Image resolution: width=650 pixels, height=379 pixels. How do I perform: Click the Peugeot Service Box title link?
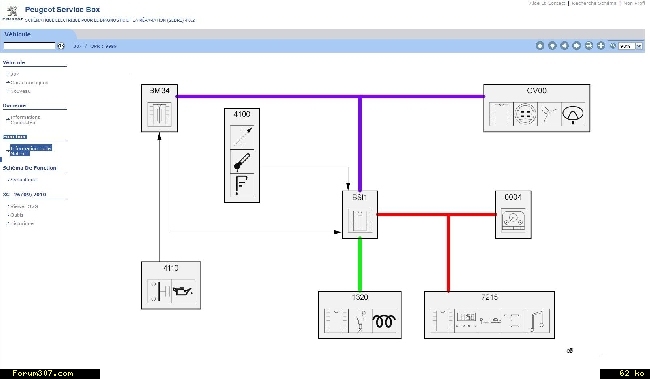[62, 9]
